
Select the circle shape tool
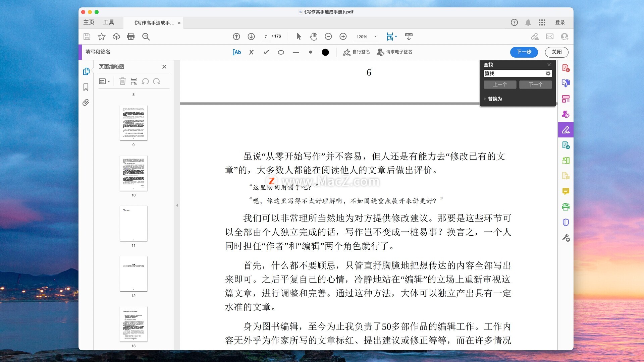tap(281, 52)
